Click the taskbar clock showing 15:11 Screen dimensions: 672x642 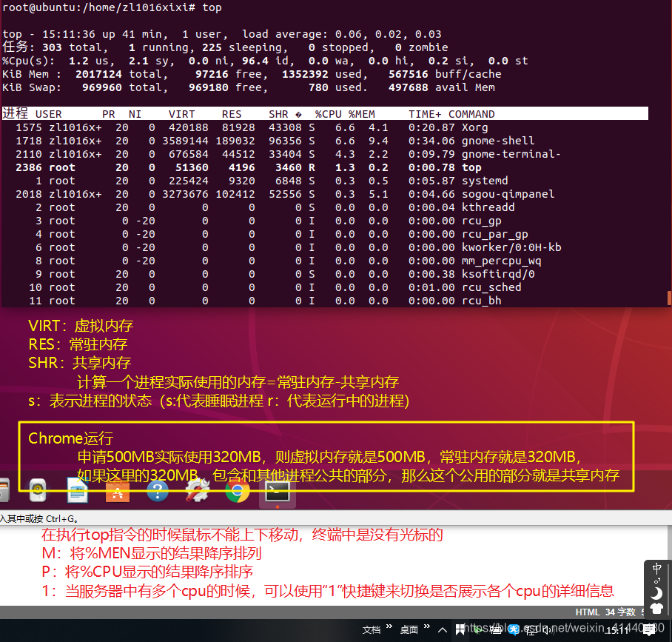coord(617,630)
